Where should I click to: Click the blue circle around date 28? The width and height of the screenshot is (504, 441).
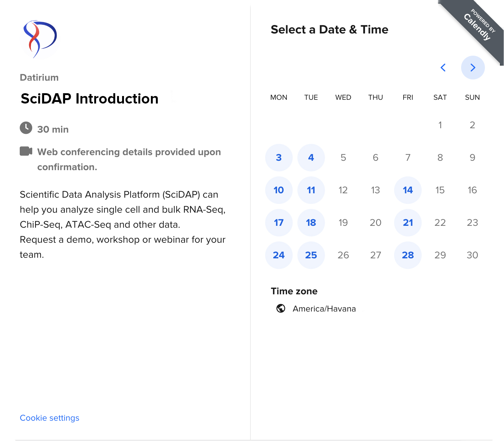click(408, 255)
